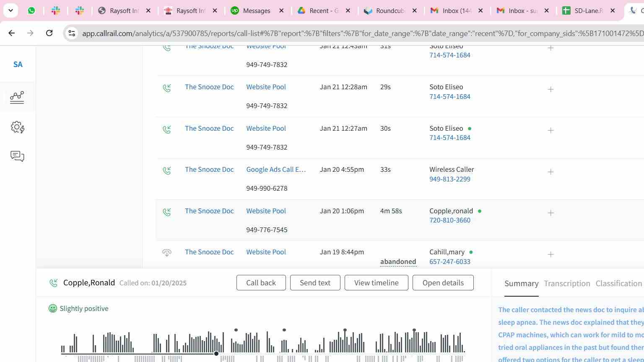The width and height of the screenshot is (644, 362).
Task: Add tag plus for Wireless Caller row
Action: 551,172
